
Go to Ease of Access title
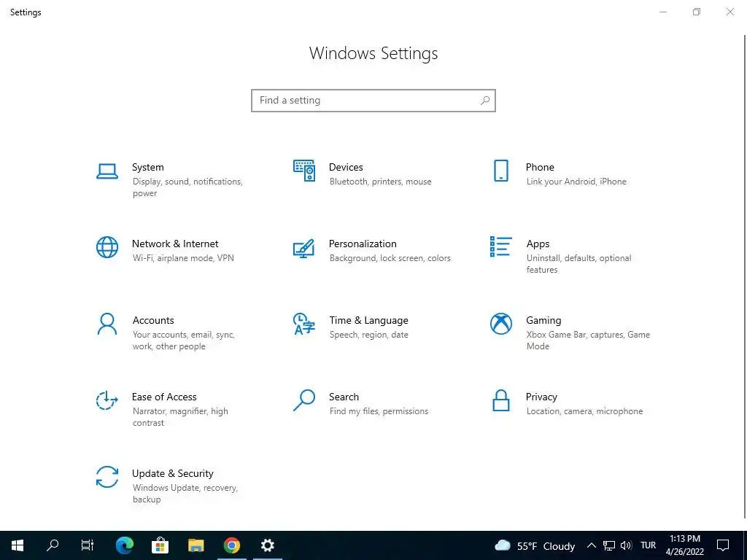(164, 397)
